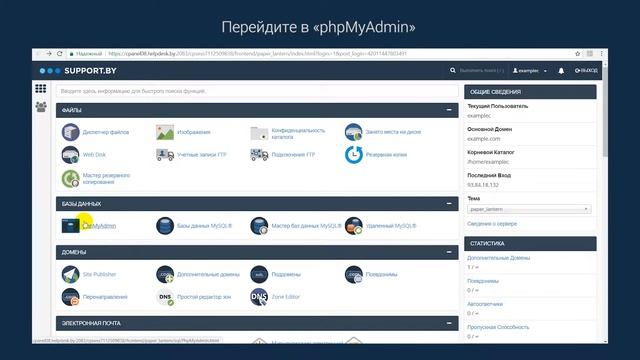Click the Web Disk link text
This screenshot has width=640, height=360.
pyautogui.click(x=94, y=155)
